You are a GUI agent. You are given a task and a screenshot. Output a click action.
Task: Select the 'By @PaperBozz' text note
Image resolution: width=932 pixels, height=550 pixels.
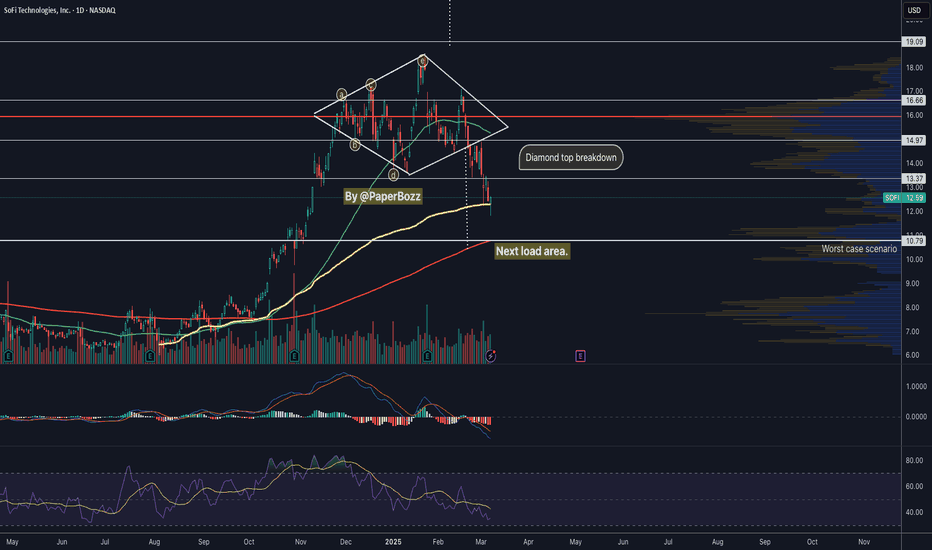point(383,196)
